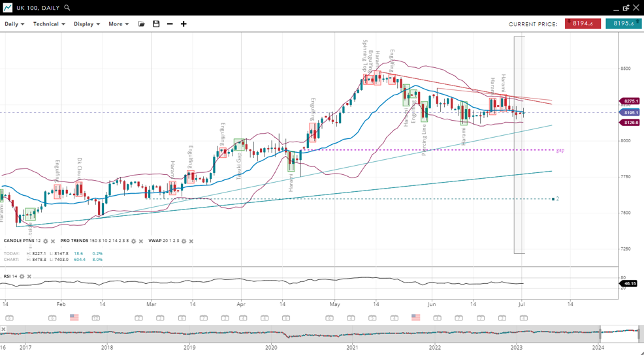The height and width of the screenshot is (355, 644).
Task: Open settings gear for CANDLE PTNS indicator
Action: [x=46, y=241]
